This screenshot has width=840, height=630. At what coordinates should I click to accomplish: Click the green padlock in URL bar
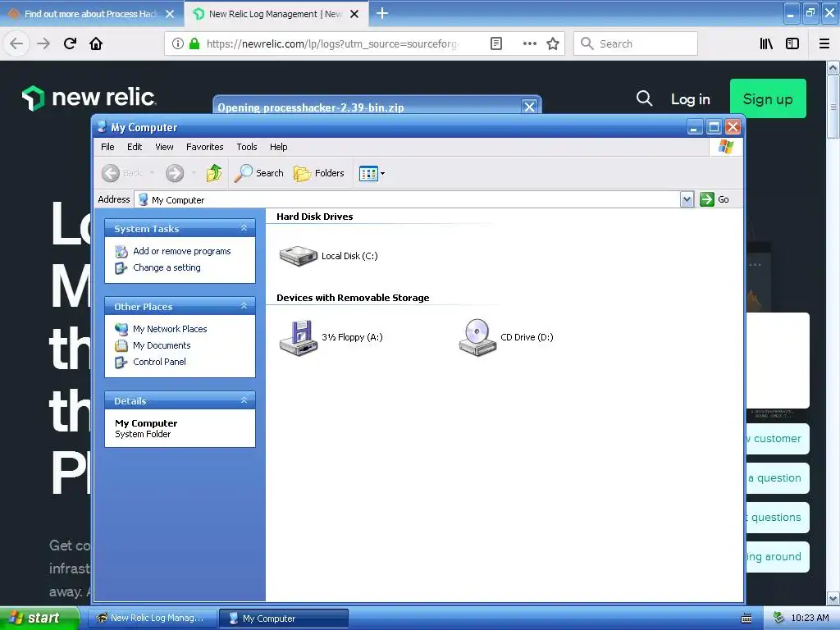point(194,43)
